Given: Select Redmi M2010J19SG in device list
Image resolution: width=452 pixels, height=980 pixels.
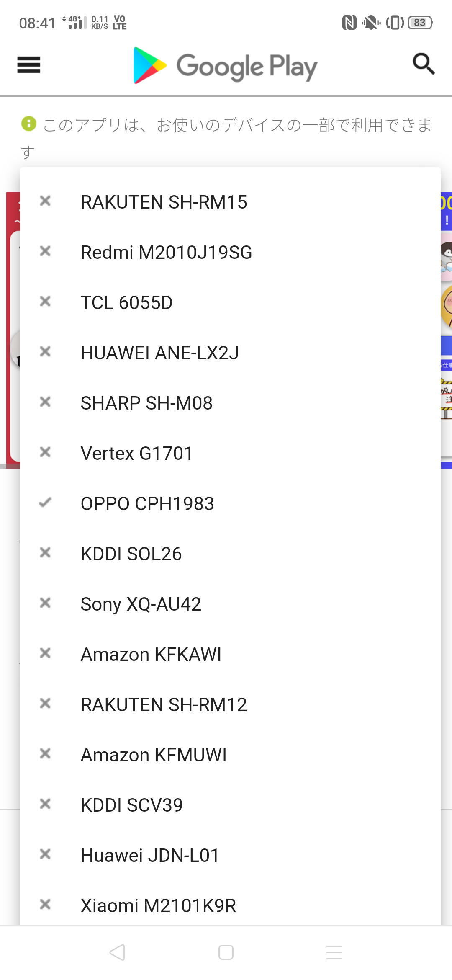Looking at the screenshot, I should [x=166, y=252].
